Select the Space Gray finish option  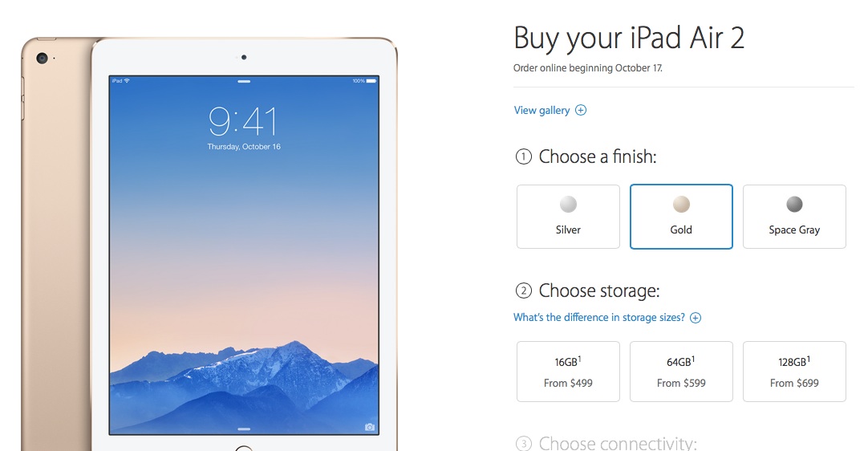coord(794,217)
